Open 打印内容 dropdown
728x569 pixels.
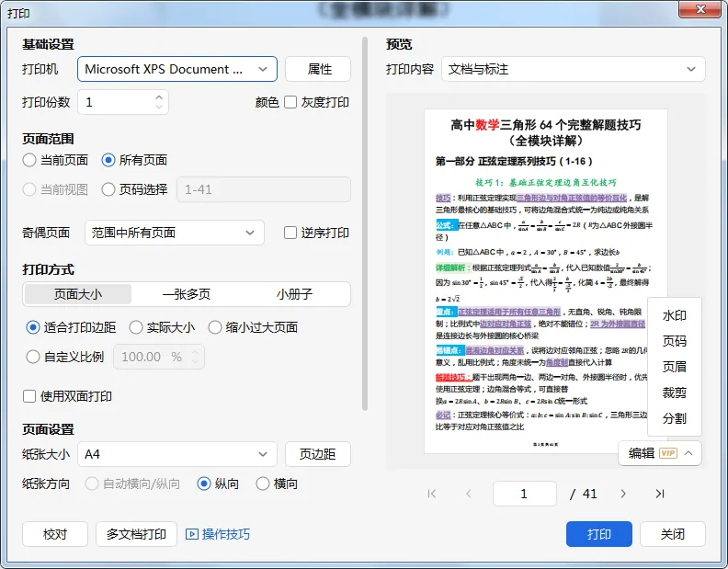(574, 69)
